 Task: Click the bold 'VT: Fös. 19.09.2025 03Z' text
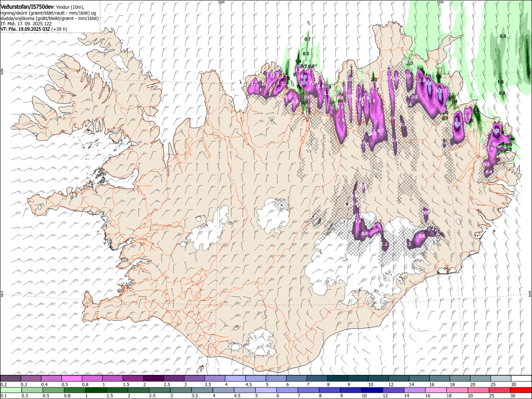pos(25,29)
